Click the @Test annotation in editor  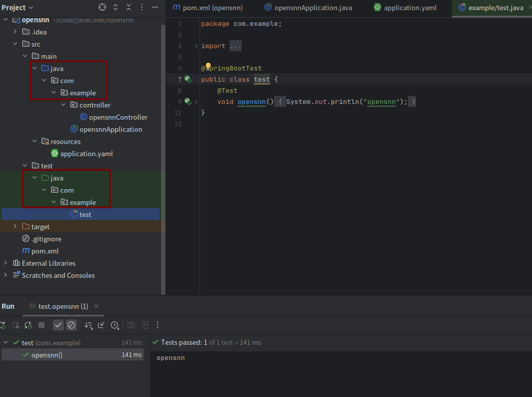tap(227, 91)
